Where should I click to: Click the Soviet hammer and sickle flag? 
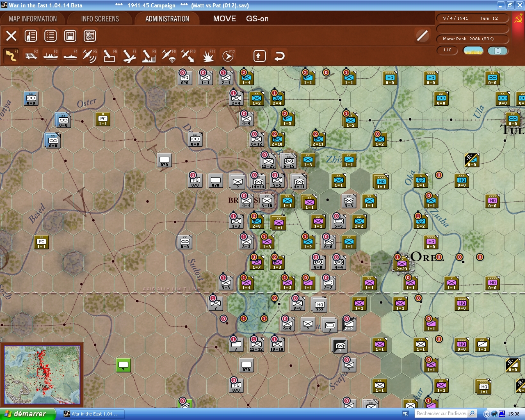(518, 19)
